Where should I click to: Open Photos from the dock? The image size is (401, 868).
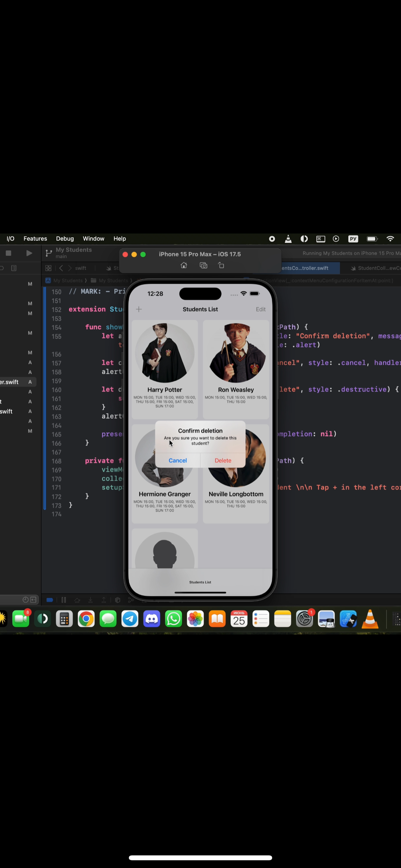pyautogui.click(x=195, y=619)
